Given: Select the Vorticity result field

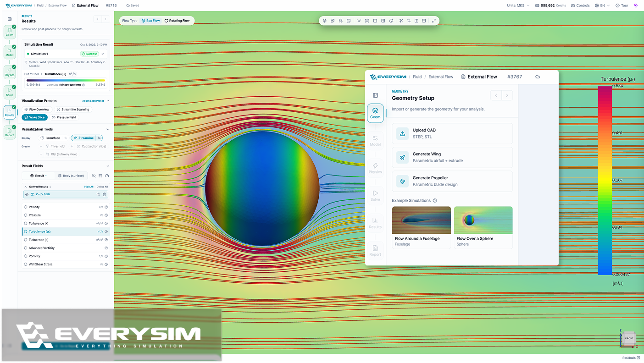Looking at the screenshot, I should click(66, 256).
